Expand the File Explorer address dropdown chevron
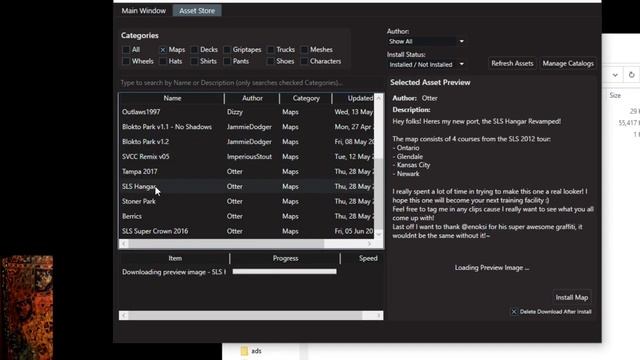The image size is (640, 360). point(615,75)
